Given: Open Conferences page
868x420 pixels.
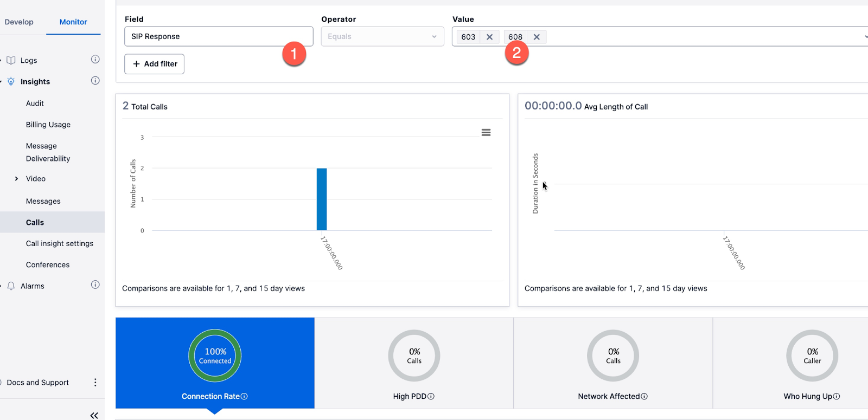Looking at the screenshot, I should point(48,264).
